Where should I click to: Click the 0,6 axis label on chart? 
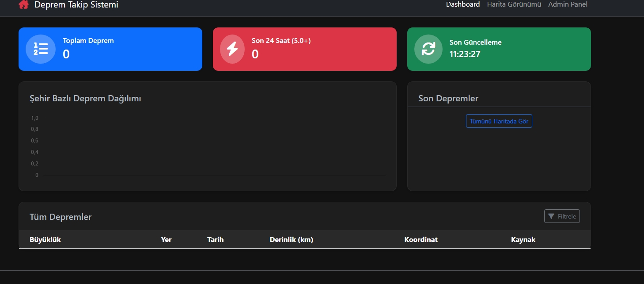35,141
